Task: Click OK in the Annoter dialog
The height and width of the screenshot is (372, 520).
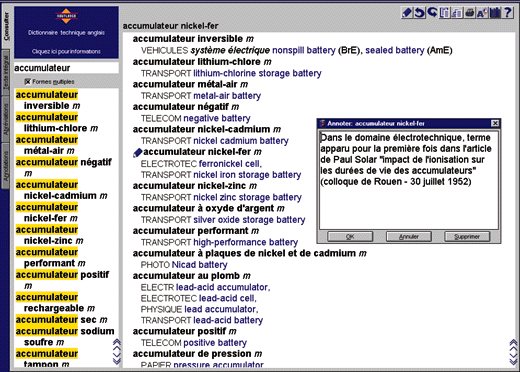Action: pos(350,237)
